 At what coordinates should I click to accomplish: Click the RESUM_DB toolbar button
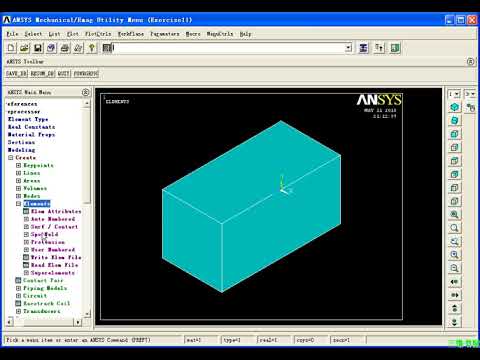(x=42, y=74)
